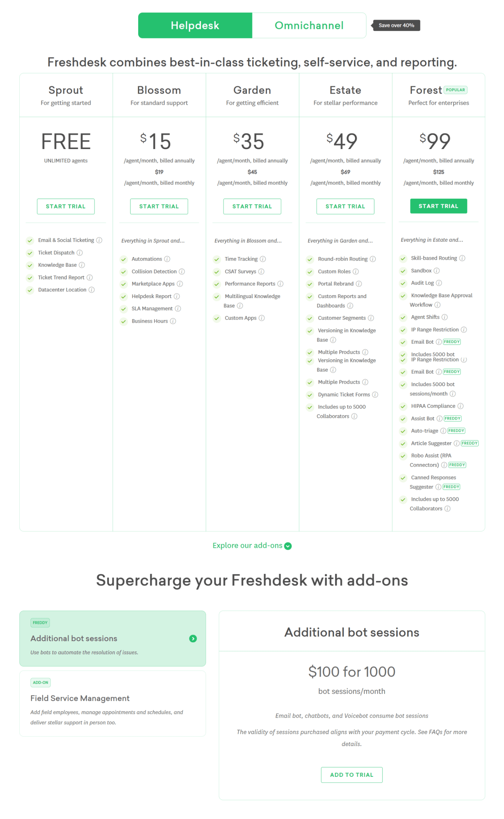The image size is (504, 819).
Task: Select the Helpdesk tab
Action: coord(195,25)
